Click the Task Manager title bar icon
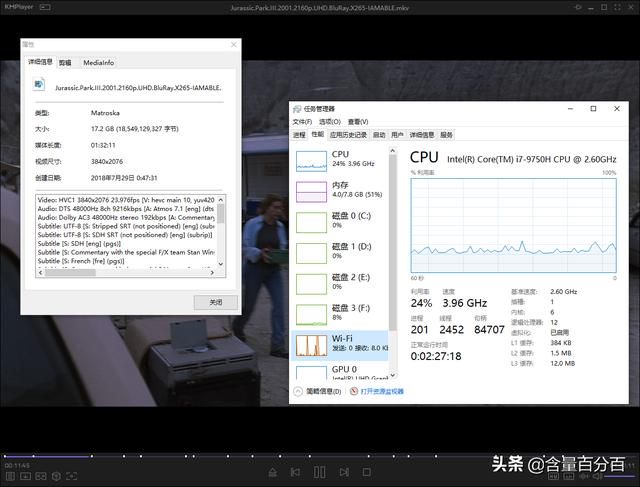This screenshot has height=487, width=640. point(297,109)
